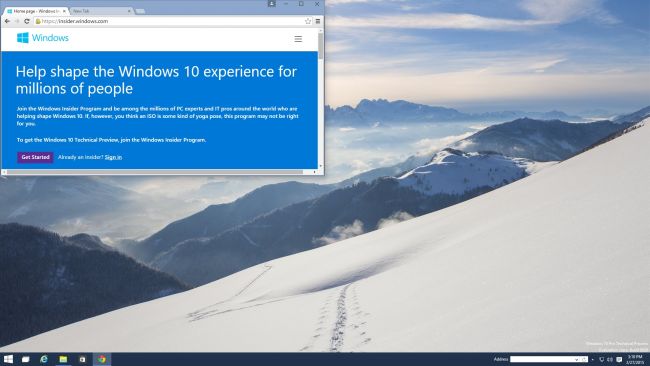The height and width of the screenshot is (366, 650).
Task: Open File Explorer from the taskbar
Action: coord(63,359)
